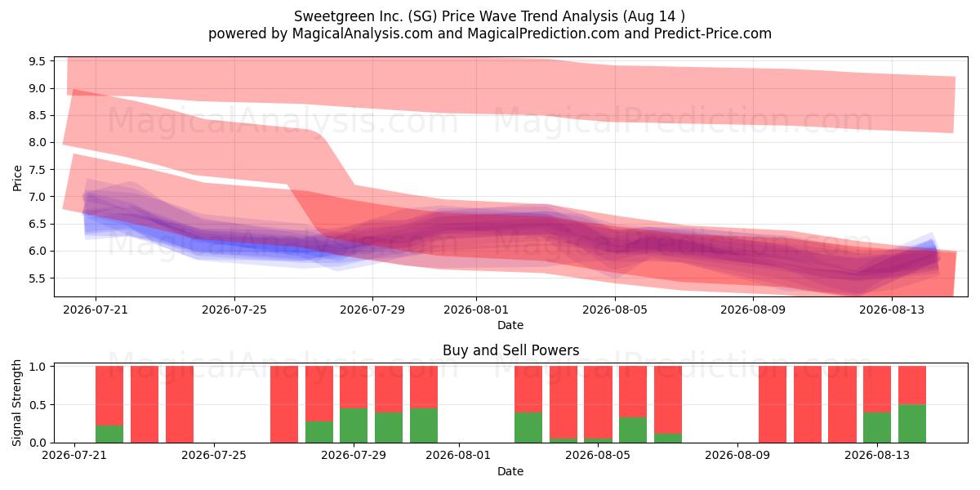Select the 5.5 tick on the Price axis

pyautogui.click(x=38, y=278)
